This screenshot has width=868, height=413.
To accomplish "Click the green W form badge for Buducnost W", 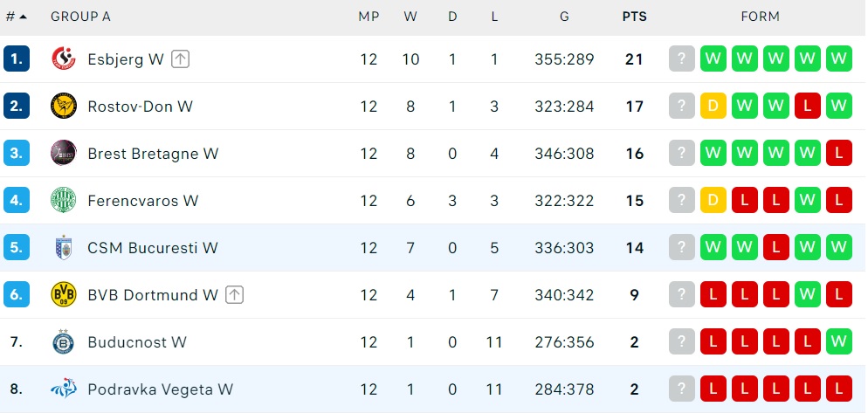I will [838, 342].
